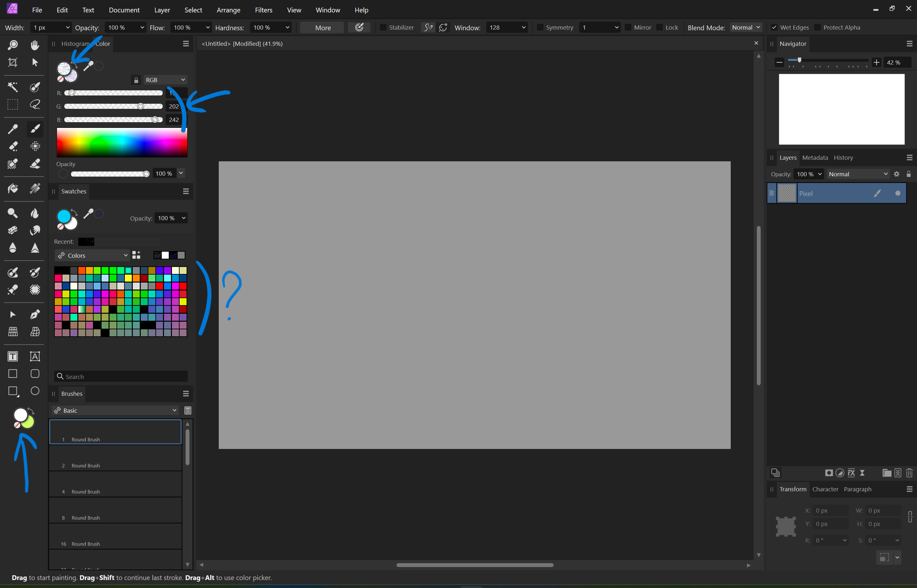Click the Mask Layer icon in Layers panel
Image resolution: width=917 pixels, height=588 pixels.
pyautogui.click(x=829, y=473)
